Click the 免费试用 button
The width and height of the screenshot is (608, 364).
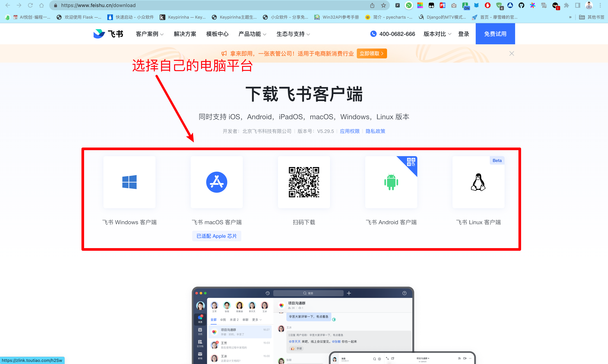[495, 34]
